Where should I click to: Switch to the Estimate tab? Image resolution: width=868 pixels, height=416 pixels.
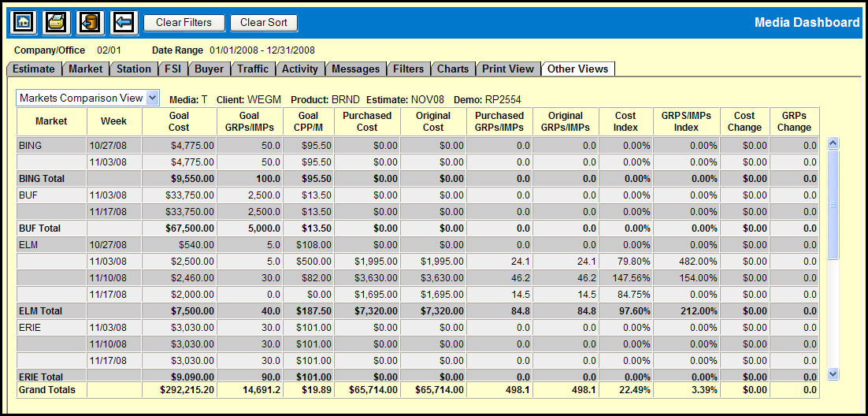(34, 69)
